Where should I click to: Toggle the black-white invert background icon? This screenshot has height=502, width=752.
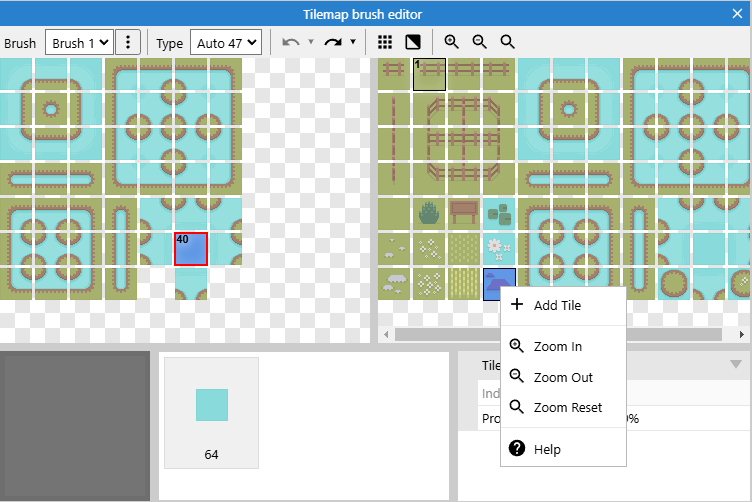coord(412,42)
